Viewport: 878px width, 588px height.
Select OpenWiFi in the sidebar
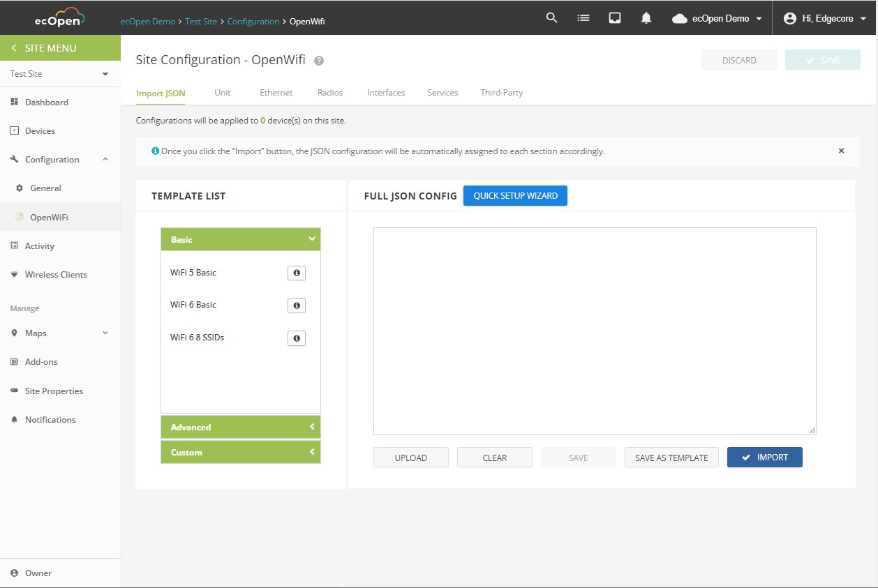coord(49,217)
